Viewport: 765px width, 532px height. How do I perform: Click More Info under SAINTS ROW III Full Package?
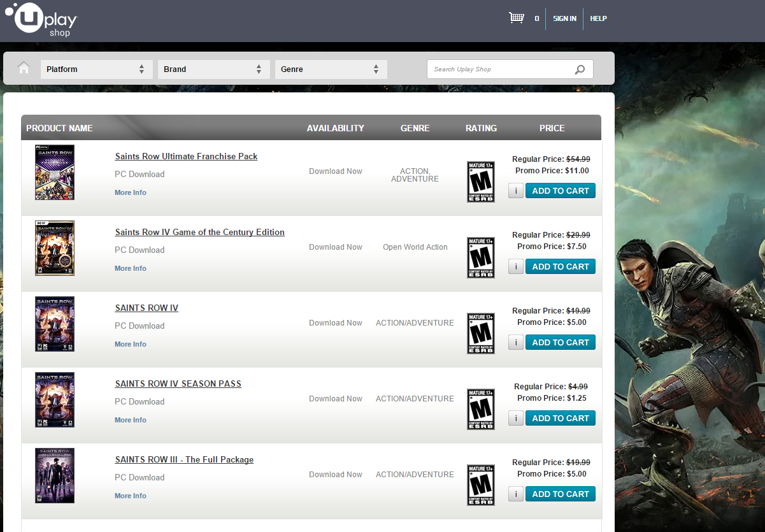(x=131, y=496)
